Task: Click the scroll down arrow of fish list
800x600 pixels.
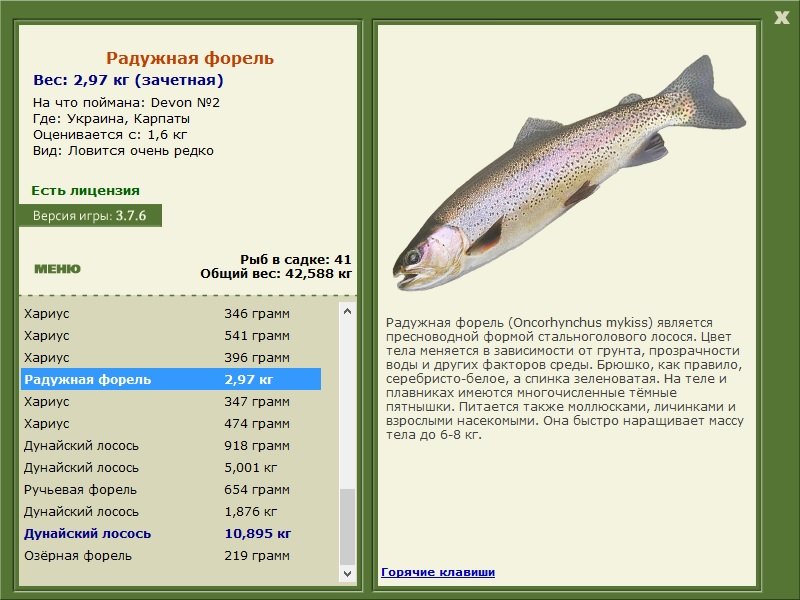Action: 347,573
